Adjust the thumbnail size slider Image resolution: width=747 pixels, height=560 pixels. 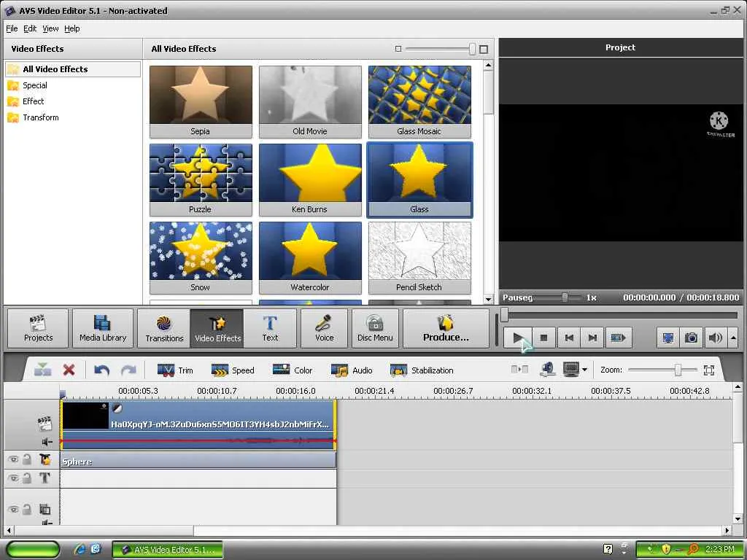point(472,49)
